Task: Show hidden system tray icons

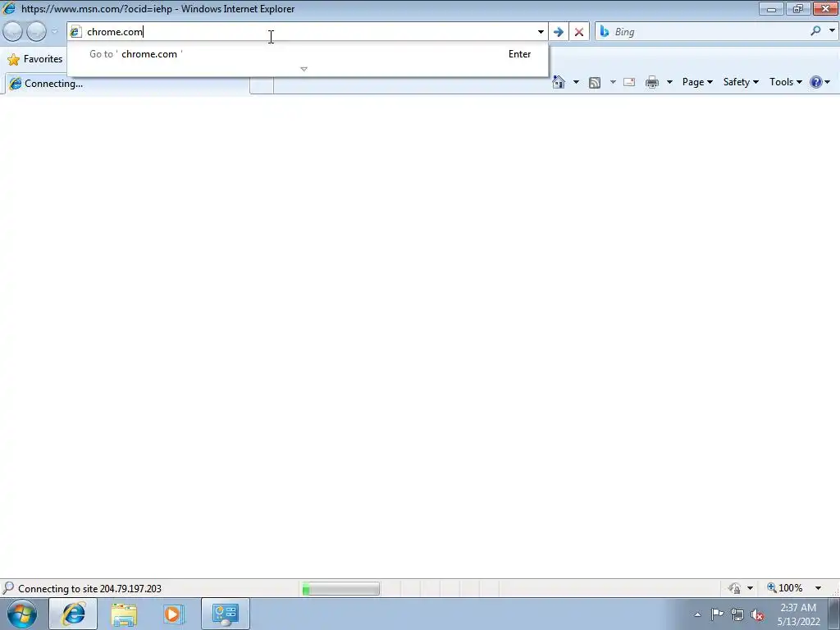Action: (697, 614)
